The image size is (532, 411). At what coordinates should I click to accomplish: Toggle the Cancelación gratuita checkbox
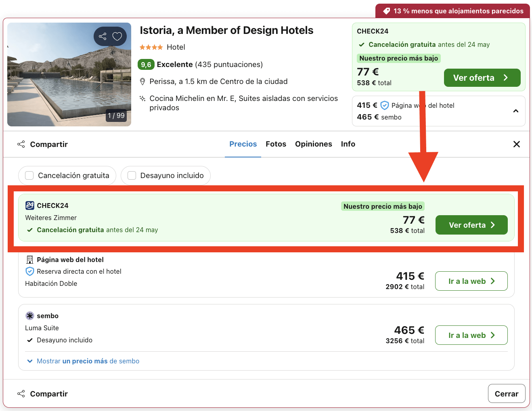pyautogui.click(x=29, y=176)
